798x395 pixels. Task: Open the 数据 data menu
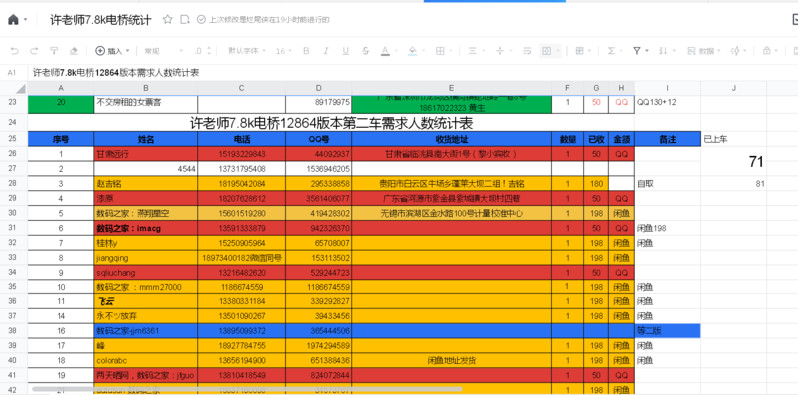[x=701, y=51]
